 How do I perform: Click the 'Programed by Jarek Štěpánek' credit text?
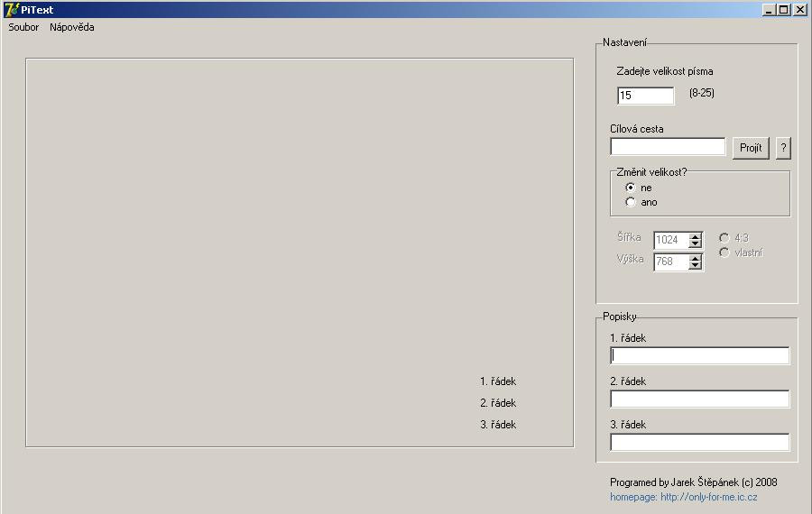pyautogui.click(x=694, y=482)
